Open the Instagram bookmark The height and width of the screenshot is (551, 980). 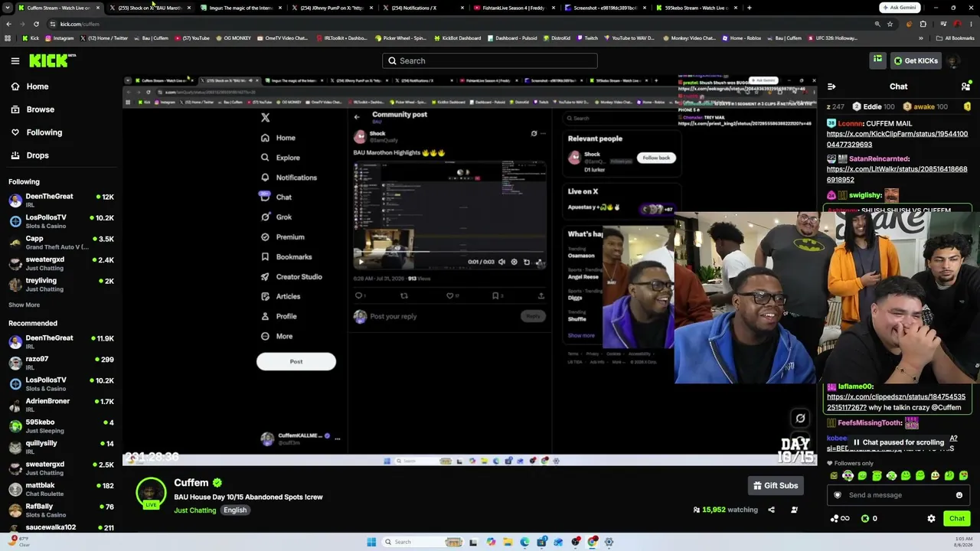point(59,38)
